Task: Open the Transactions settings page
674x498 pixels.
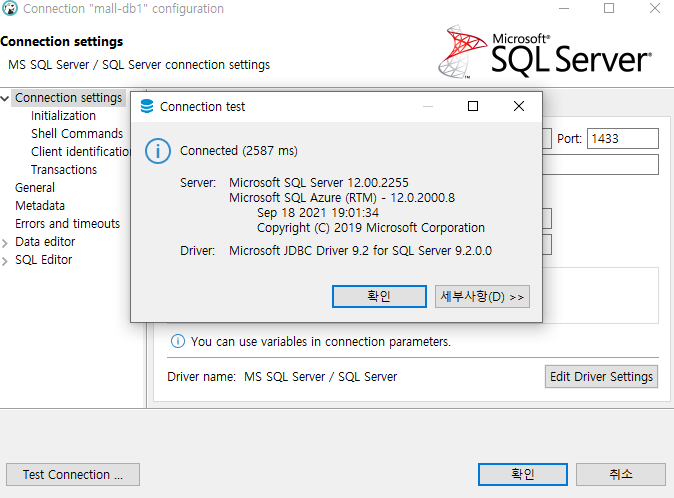Action: pyautogui.click(x=64, y=170)
